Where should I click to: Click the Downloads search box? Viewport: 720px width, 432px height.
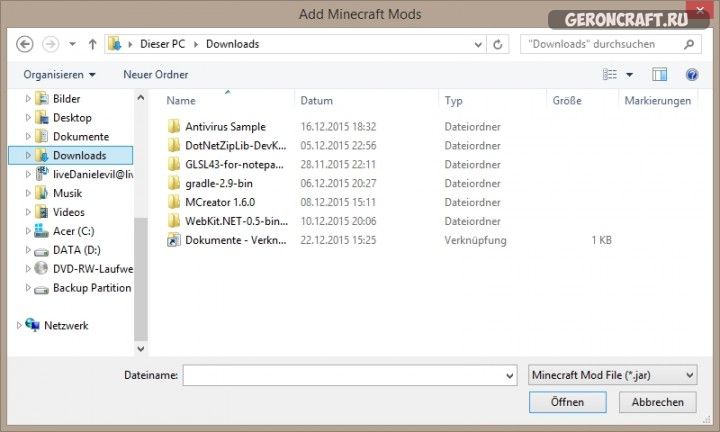[606, 44]
